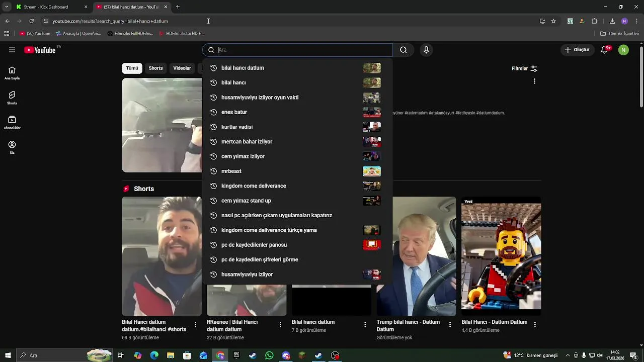Close the Kick Dashboard tab

point(86,7)
